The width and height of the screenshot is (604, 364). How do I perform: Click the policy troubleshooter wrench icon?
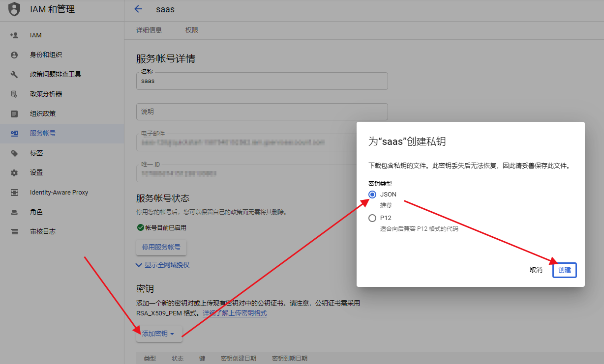14,75
